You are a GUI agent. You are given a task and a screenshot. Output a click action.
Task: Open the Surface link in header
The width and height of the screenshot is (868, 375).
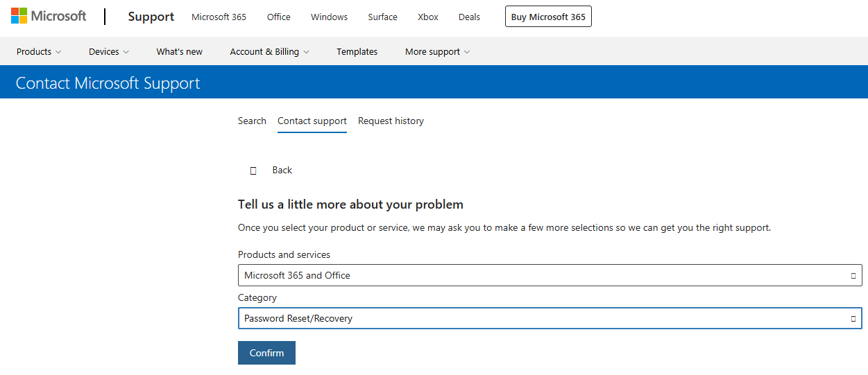(x=382, y=17)
